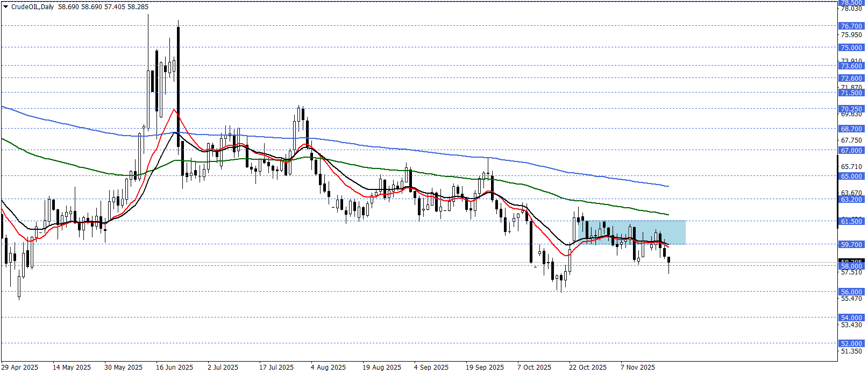
Task: Click the 73.600 level tag on price axis
Action: coord(851,66)
